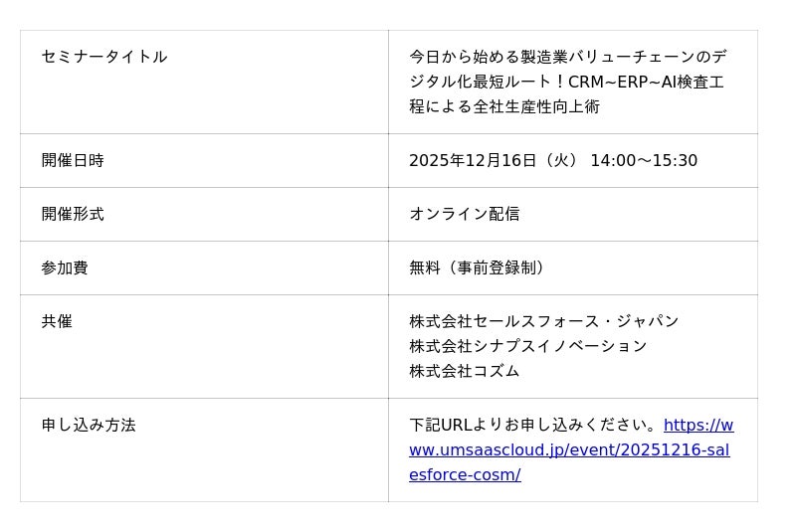Click the セミナータイトル label cell
This screenshot has height=532, width=796.
click(104, 57)
